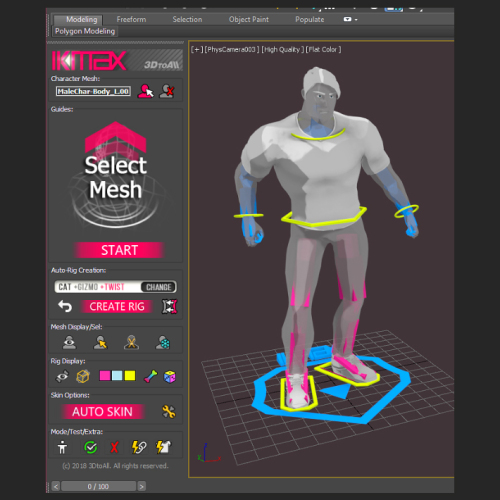Screen dimensions: 500x500
Task: Click the lightning shirt icon
Action: coord(163,447)
